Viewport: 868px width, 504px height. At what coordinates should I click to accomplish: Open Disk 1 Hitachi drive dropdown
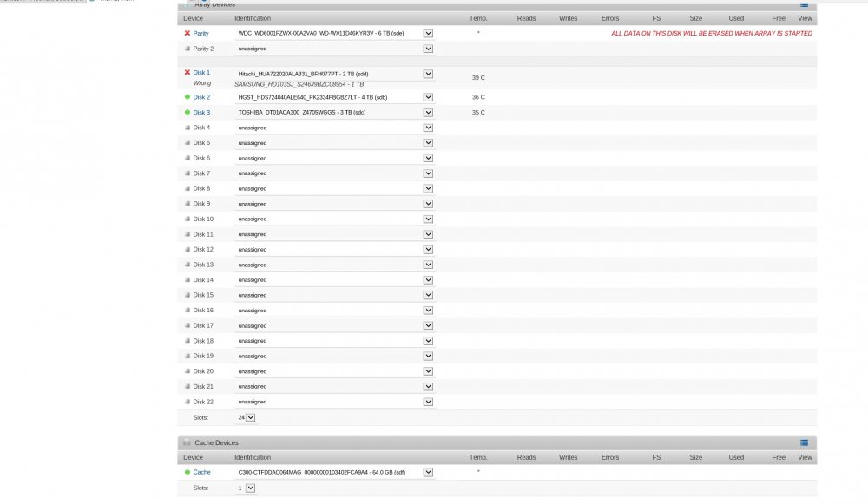click(334, 74)
